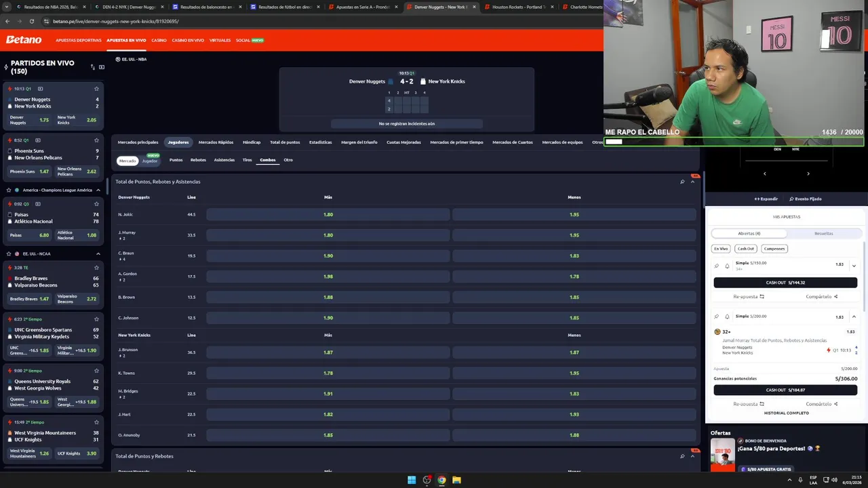Screen dimensions: 868x488
Task: Pin the Simple S/150.00 bet
Action: 717,266
